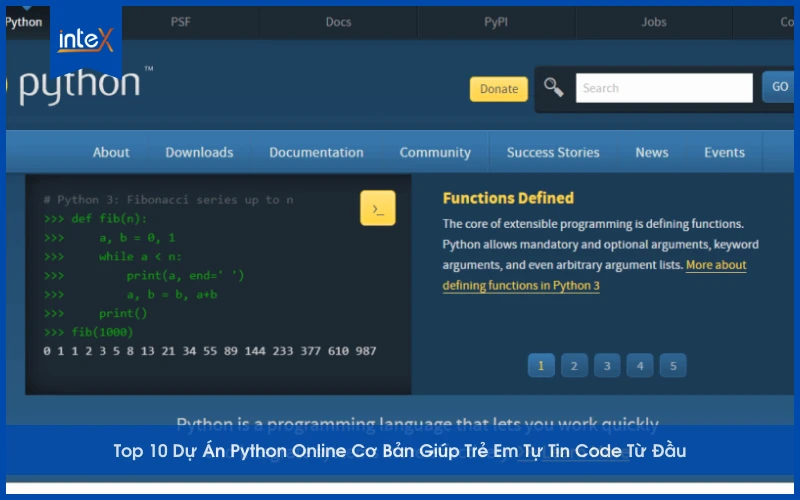Click the GO search button
The width and height of the screenshot is (800, 500).
tap(779, 87)
